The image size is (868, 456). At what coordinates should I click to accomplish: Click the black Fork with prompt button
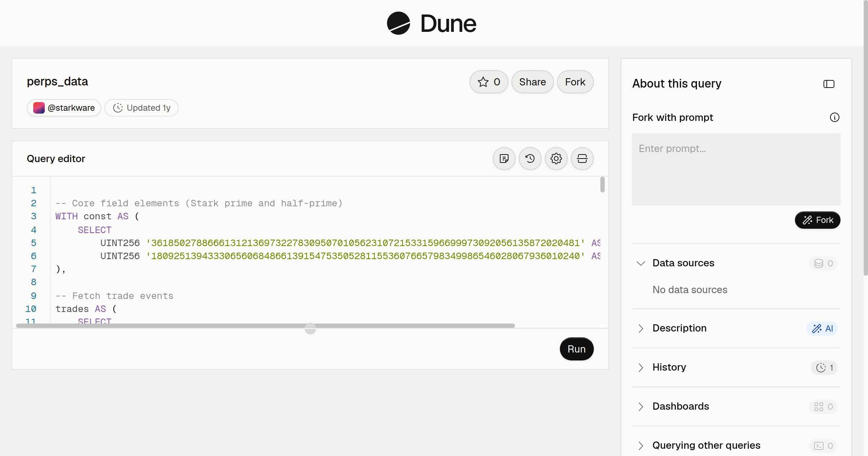pyautogui.click(x=817, y=220)
